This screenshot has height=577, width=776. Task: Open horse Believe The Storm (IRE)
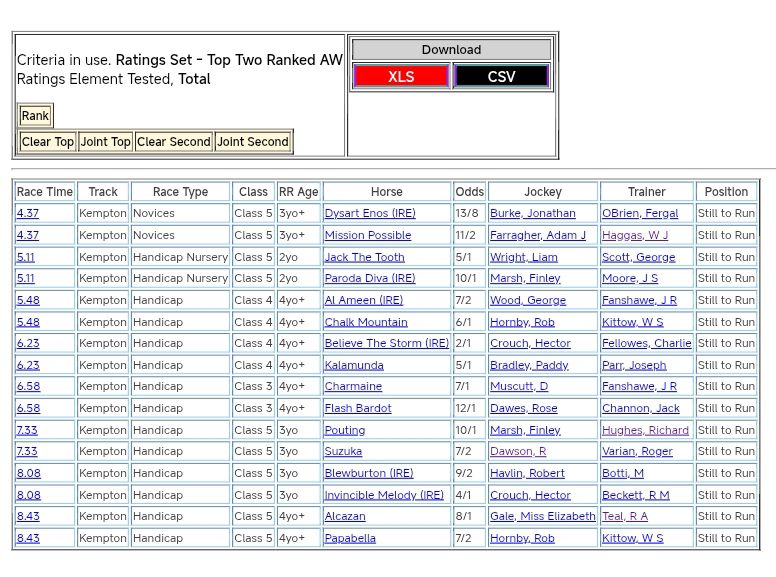click(386, 344)
